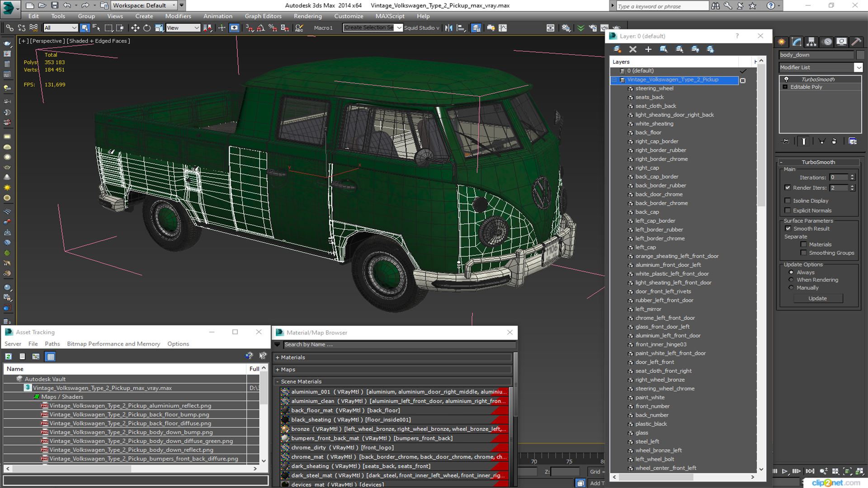
Task: Enable Isoline Display checkbox
Action: tap(788, 201)
